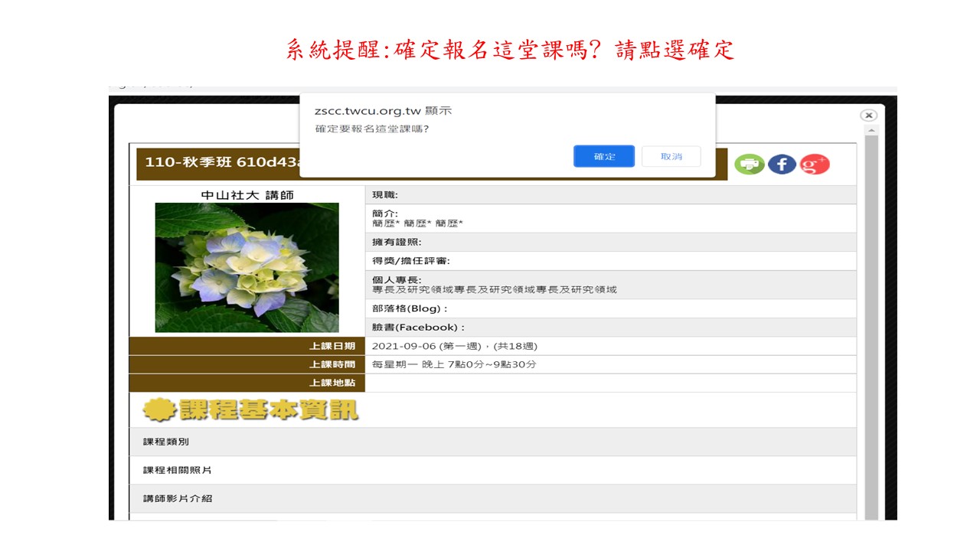Image resolution: width=980 pixels, height=551 pixels.
Task: Click the 上課地點 header cell
Action: [247, 383]
